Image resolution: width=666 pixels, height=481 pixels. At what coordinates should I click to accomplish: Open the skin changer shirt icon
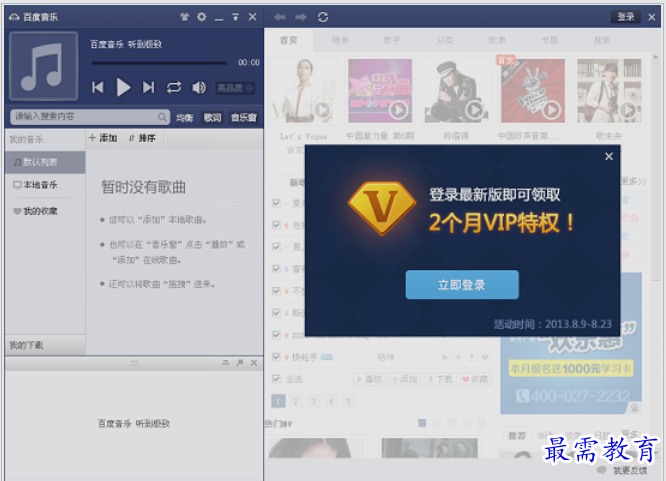pos(184,17)
